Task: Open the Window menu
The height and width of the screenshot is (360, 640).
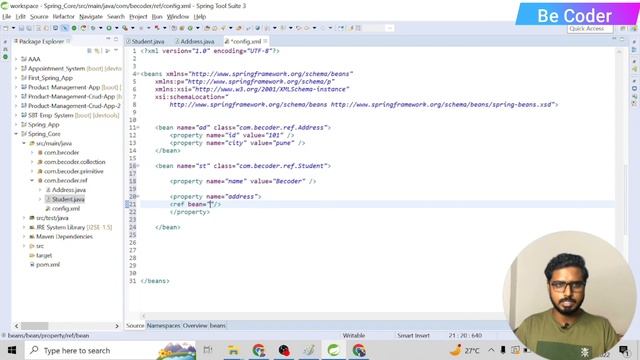Action: (178, 17)
